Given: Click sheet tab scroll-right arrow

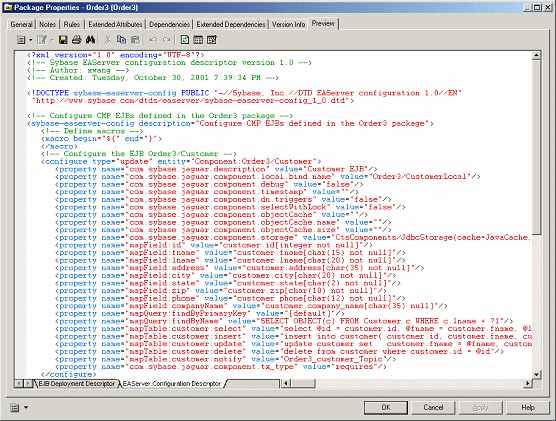Looking at the screenshot, I should click(x=28, y=383).
